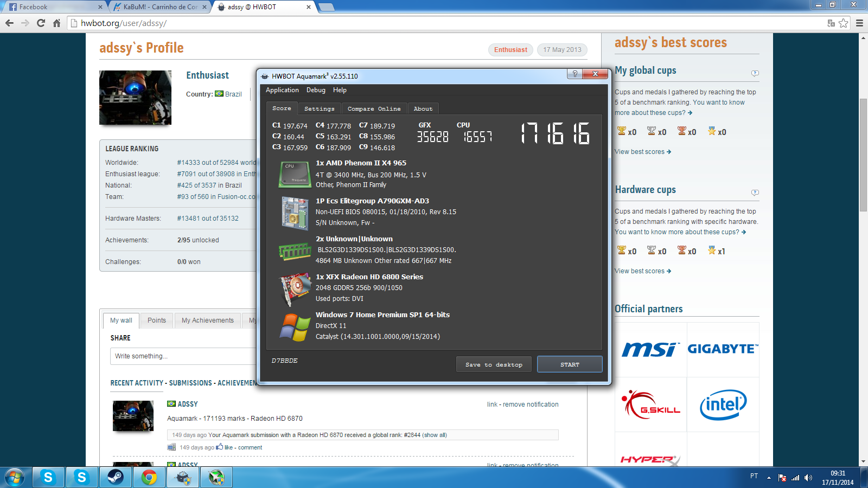Click translate icon in address bar

coord(831,23)
